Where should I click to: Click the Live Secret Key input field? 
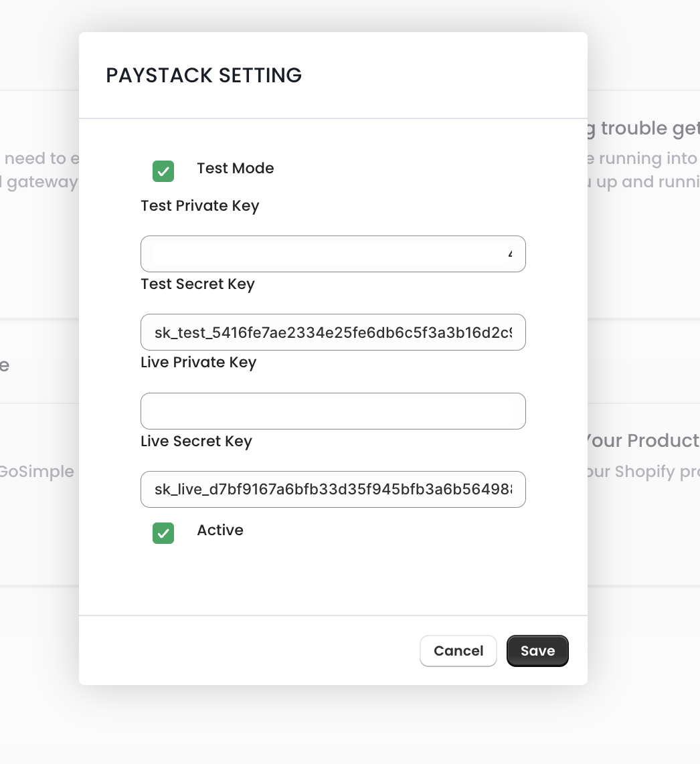click(x=333, y=490)
